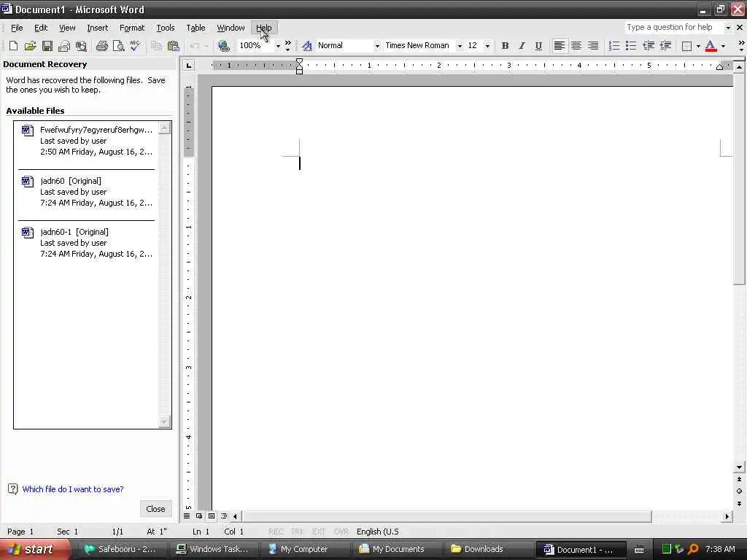This screenshot has height=560, width=747.
Task: Apply the red Font Color button
Action: coord(711,46)
